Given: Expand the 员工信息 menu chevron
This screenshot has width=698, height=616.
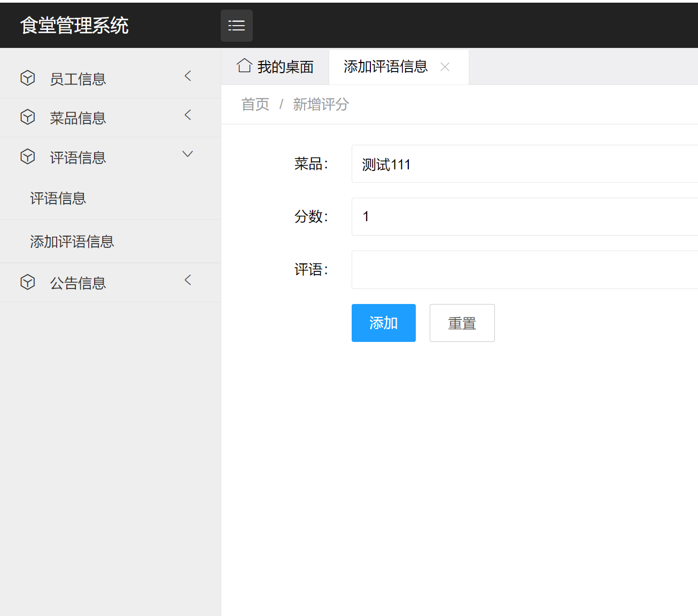Looking at the screenshot, I should [x=188, y=76].
